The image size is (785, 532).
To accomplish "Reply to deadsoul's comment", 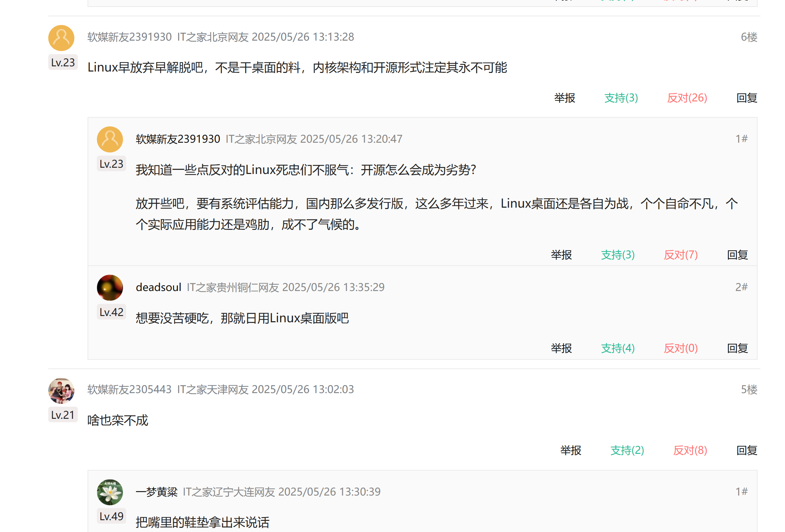I will [x=737, y=348].
